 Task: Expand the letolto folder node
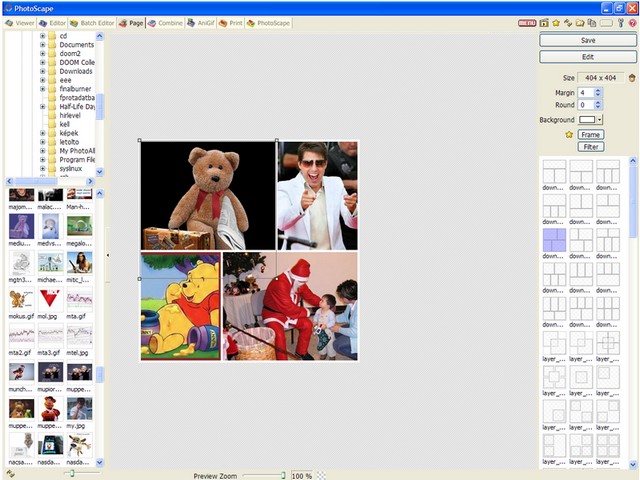pyautogui.click(x=42, y=142)
